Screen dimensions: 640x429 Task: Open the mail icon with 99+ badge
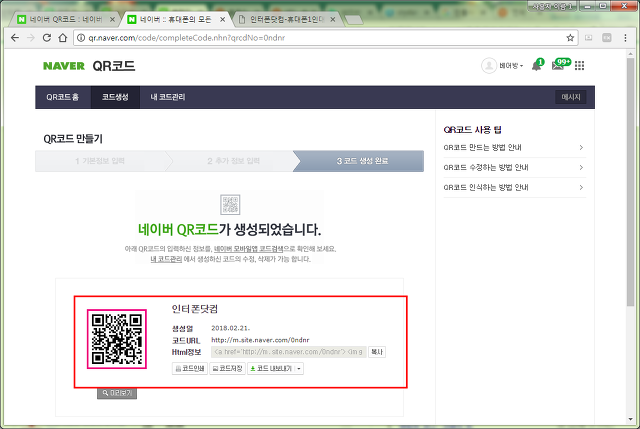(x=558, y=65)
